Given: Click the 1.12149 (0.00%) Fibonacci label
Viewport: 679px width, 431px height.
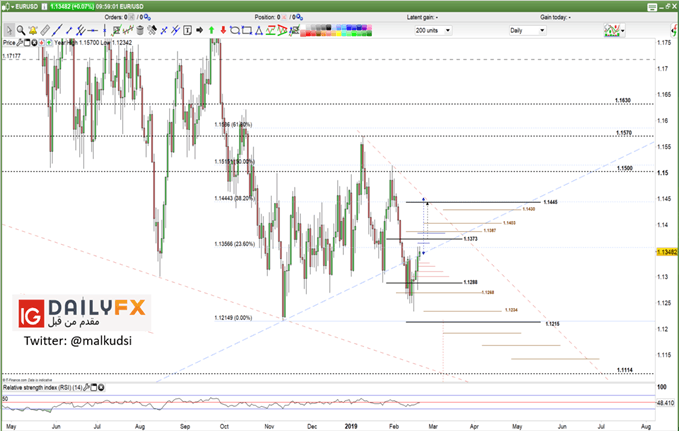Looking at the screenshot, I should click(233, 318).
